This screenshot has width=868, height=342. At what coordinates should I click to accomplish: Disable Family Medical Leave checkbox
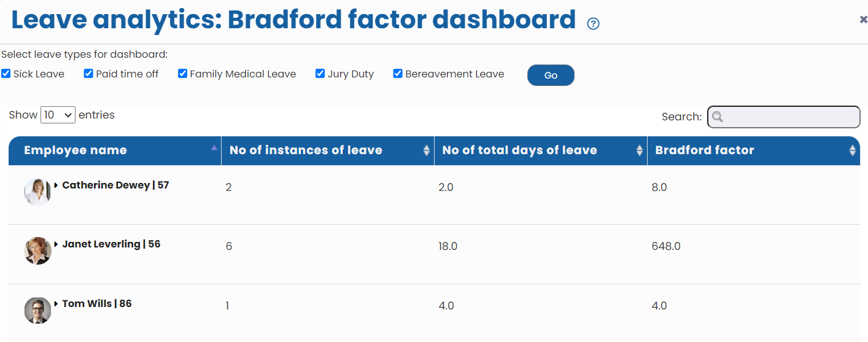coord(182,74)
